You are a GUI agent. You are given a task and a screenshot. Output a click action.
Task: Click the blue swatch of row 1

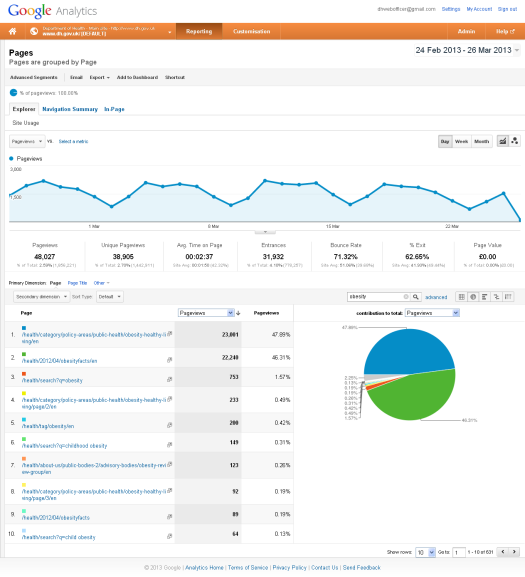coord(24,328)
